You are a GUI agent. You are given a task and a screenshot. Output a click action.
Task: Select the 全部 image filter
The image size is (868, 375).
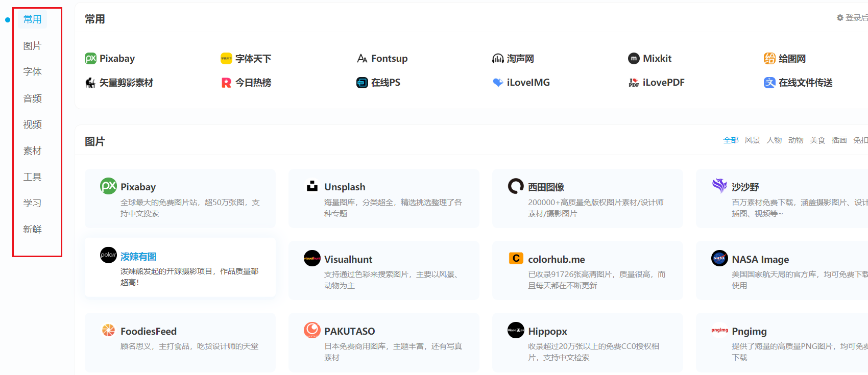(731, 140)
